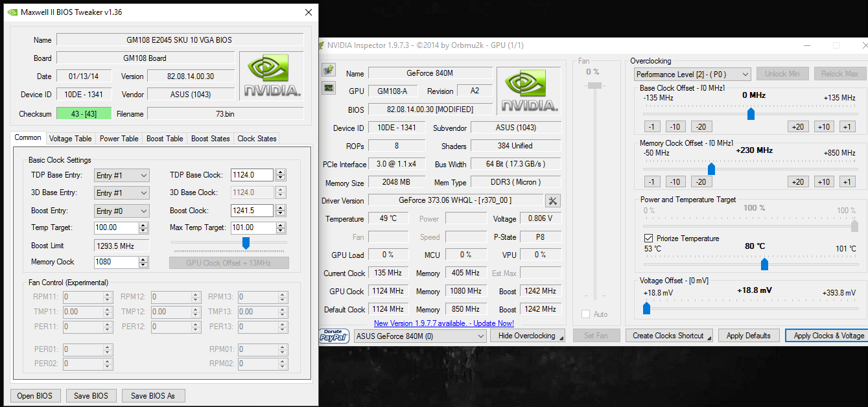Click the GPU clock offset slider in BIOS Tweaker
The width and height of the screenshot is (868, 407).
tap(246, 242)
